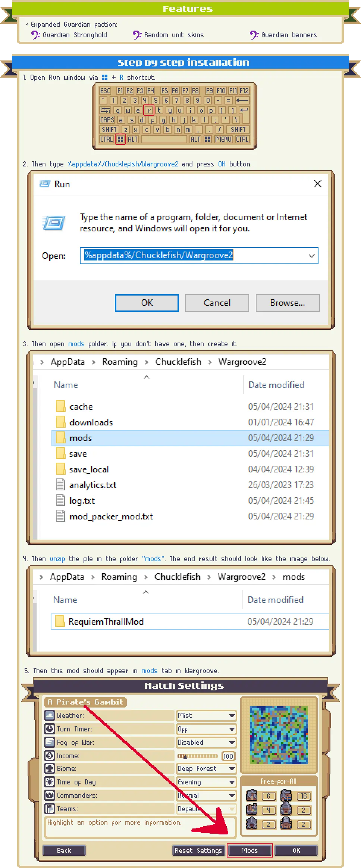
Task: Close the Run dialog with the X
Action: [317, 184]
